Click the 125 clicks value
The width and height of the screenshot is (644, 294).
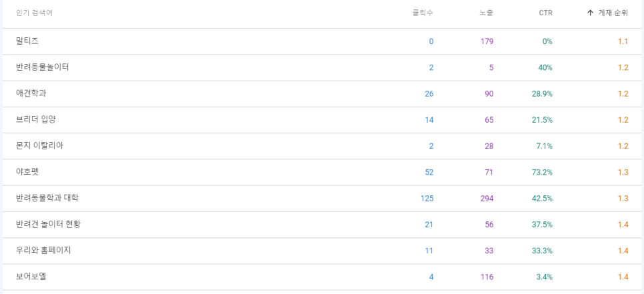[x=427, y=199]
